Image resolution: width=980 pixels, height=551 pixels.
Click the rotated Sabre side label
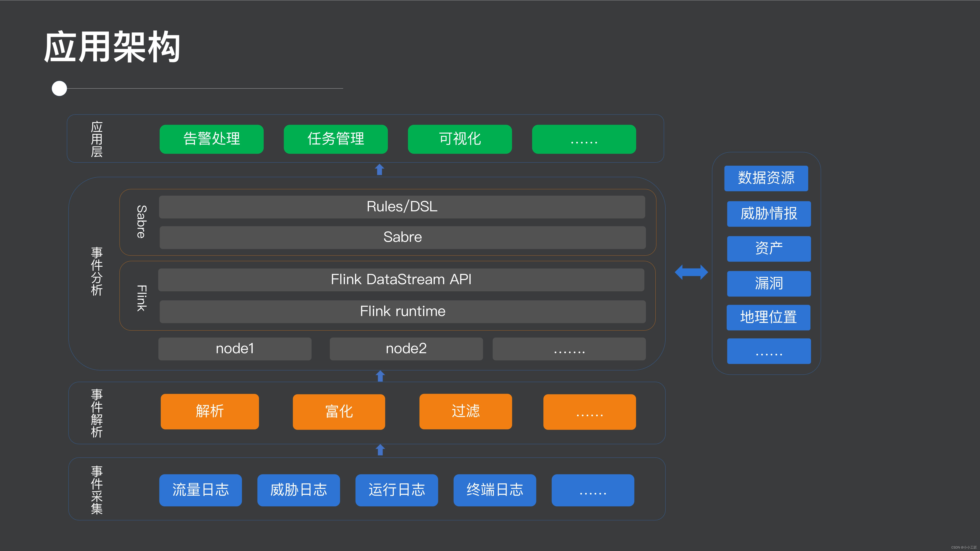pos(142,222)
